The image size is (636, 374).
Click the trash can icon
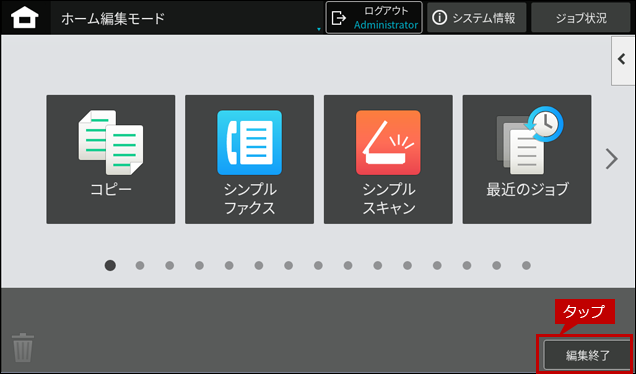pyautogui.click(x=23, y=347)
